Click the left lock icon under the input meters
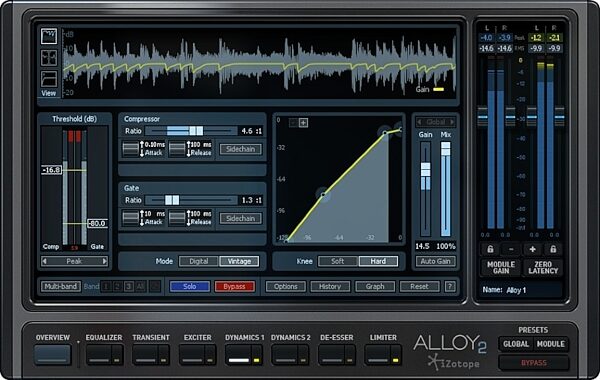The width and height of the screenshot is (600, 380). [x=490, y=250]
